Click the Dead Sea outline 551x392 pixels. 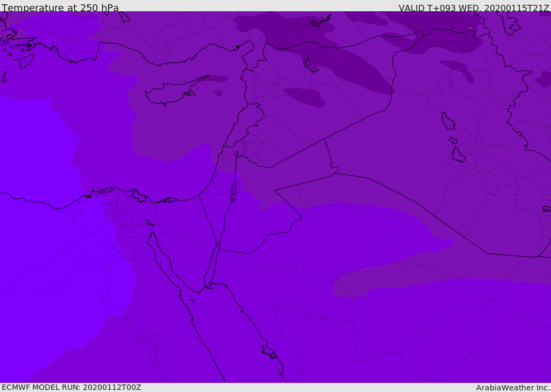click(234, 190)
